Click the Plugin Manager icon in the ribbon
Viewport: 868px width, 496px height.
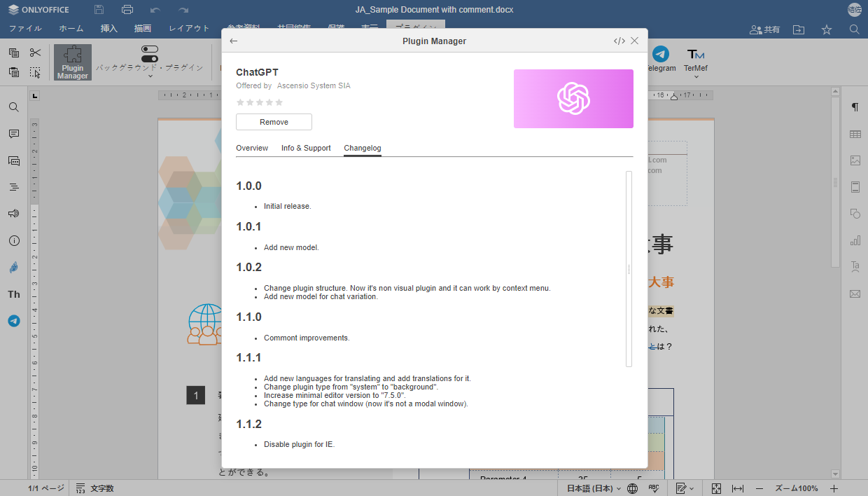pos(73,62)
